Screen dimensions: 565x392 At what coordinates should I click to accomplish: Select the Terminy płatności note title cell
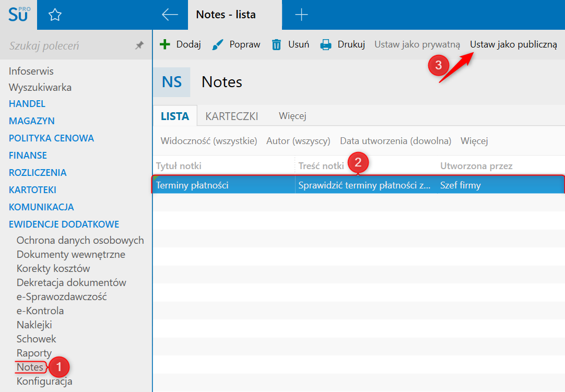tap(224, 185)
